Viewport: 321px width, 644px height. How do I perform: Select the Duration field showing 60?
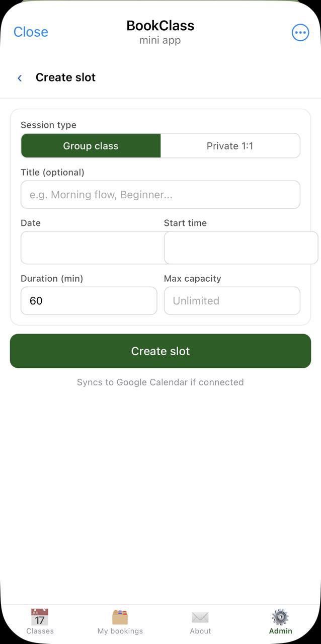click(x=89, y=300)
